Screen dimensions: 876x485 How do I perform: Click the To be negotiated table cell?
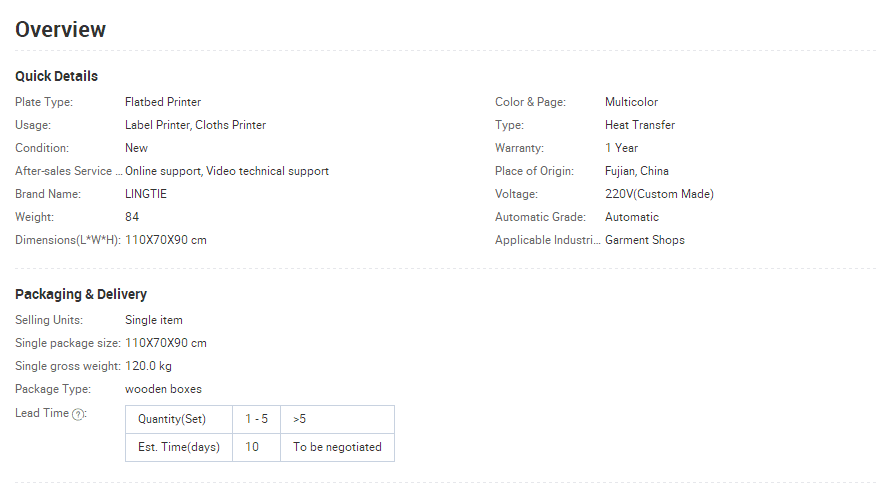click(337, 447)
